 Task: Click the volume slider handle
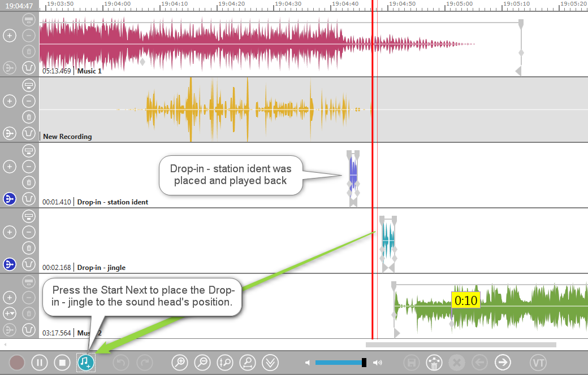point(365,363)
